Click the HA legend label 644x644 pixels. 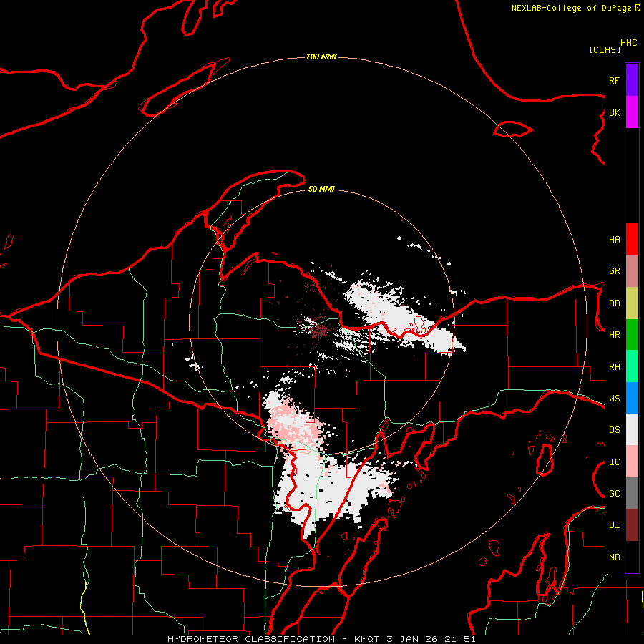coord(614,240)
